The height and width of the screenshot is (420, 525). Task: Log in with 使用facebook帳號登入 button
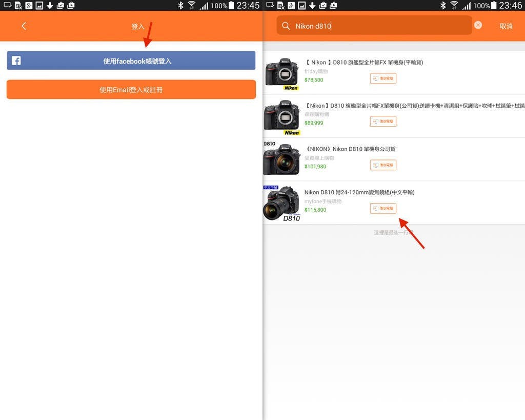tap(131, 61)
